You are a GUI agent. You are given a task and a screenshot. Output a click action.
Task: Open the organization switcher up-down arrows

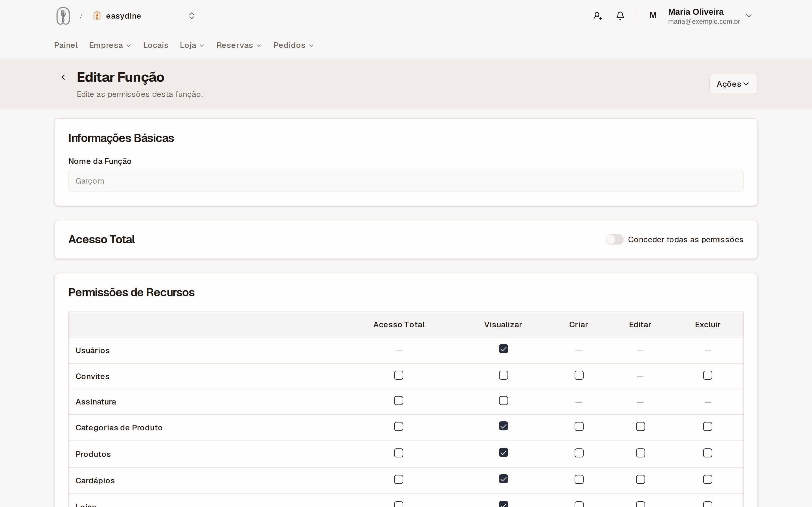point(192,16)
